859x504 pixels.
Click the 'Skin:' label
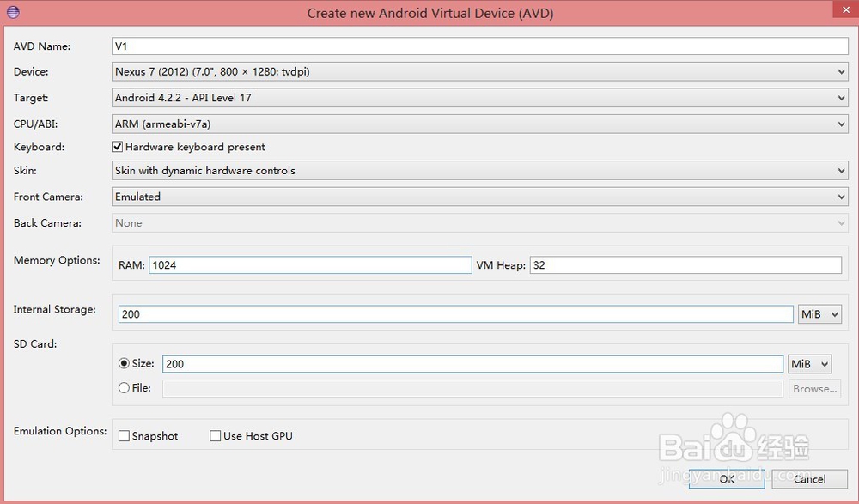(x=25, y=170)
